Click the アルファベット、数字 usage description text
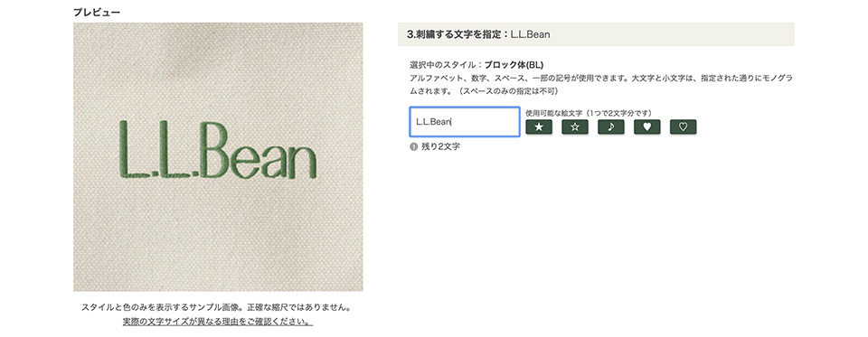This screenshot has width=868, height=337. [602, 84]
